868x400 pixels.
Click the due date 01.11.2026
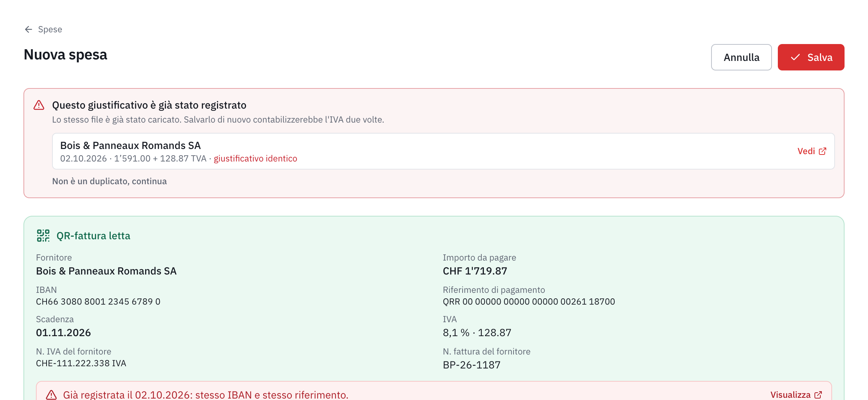[63, 332]
